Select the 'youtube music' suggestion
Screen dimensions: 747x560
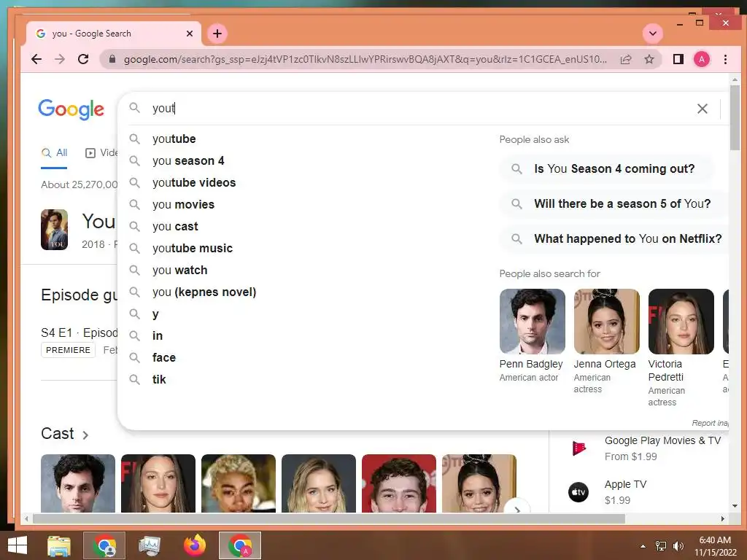click(x=305, y=248)
